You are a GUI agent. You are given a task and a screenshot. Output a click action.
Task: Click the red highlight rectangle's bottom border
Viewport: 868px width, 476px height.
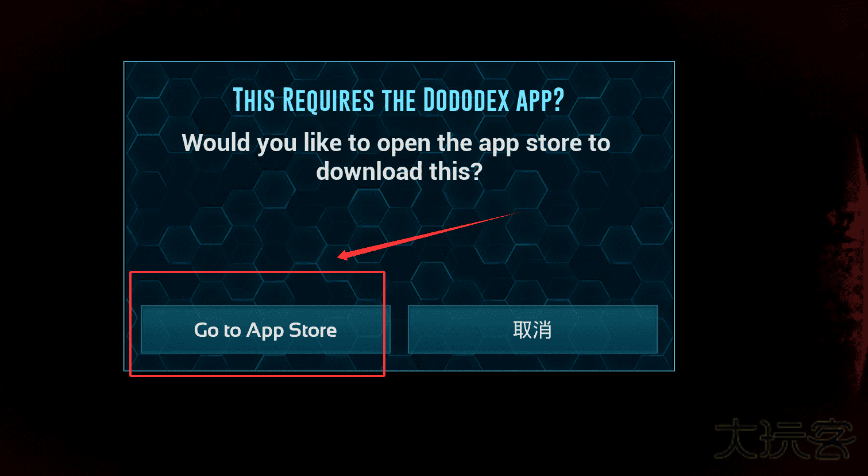click(x=257, y=375)
